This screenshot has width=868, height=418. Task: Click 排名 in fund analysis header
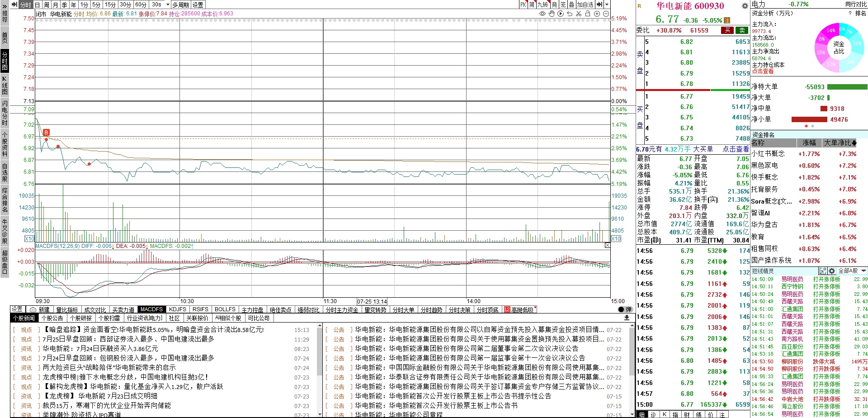[861, 14]
